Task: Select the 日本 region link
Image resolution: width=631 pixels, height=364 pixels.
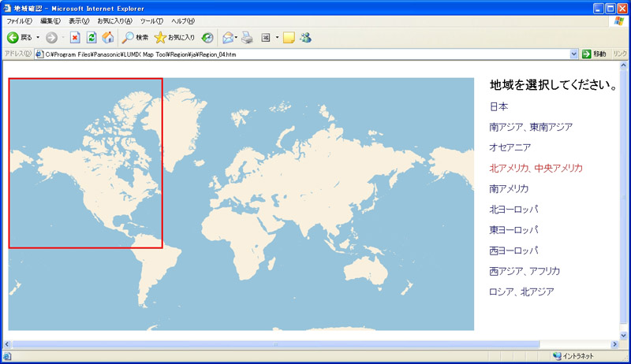Action: click(498, 106)
